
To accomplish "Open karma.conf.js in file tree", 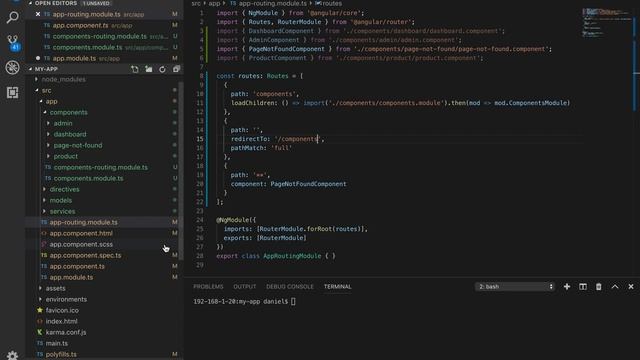I will click(66, 332).
